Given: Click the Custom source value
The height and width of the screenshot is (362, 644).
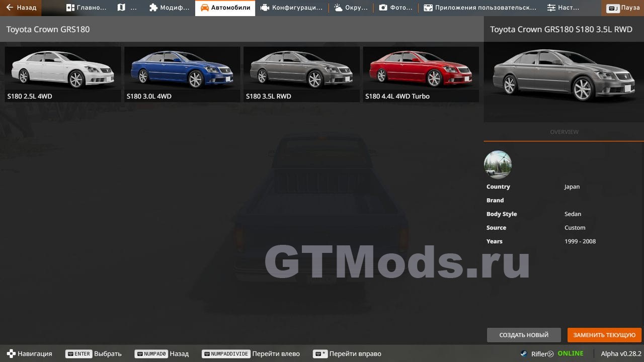Looking at the screenshot, I should pyautogui.click(x=575, y=228).
